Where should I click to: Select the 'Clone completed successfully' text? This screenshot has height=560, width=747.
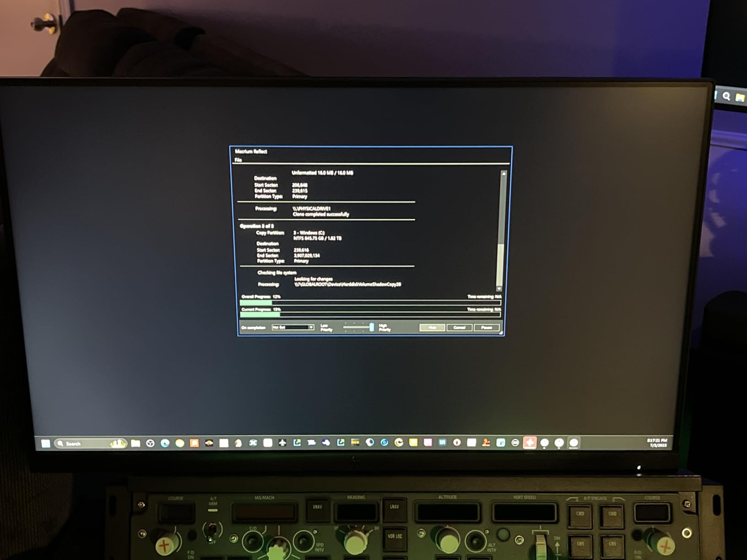tap(321, 214)
